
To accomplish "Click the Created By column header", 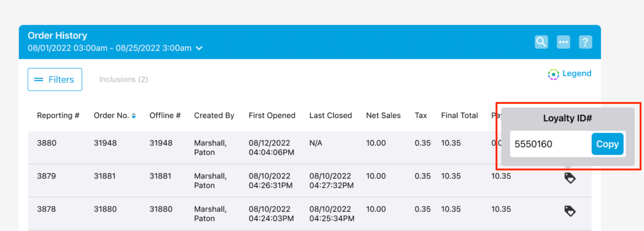I will (x=214, y=115).
